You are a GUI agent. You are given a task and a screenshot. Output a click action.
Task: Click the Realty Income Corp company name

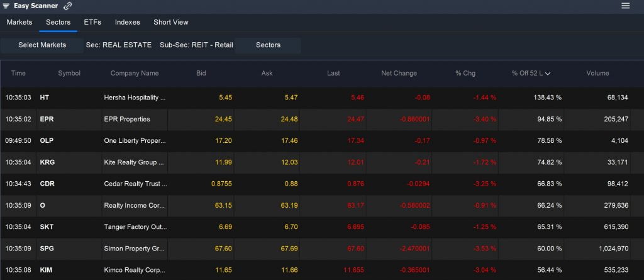coord(135,205)
